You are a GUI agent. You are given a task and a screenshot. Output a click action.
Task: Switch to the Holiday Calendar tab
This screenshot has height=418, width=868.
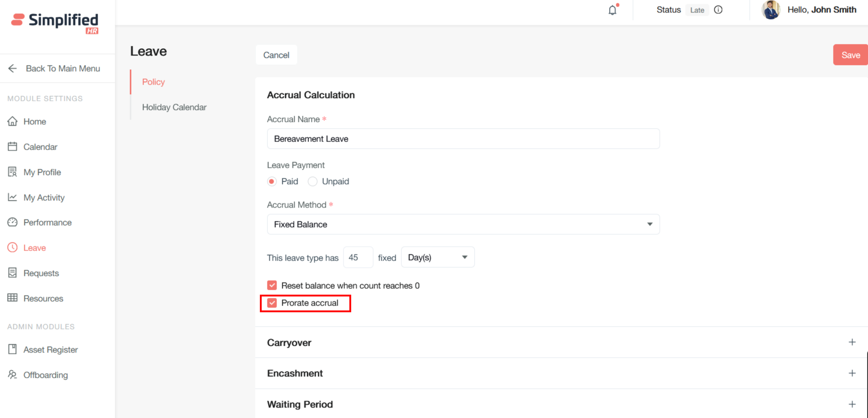pos(174,107)
